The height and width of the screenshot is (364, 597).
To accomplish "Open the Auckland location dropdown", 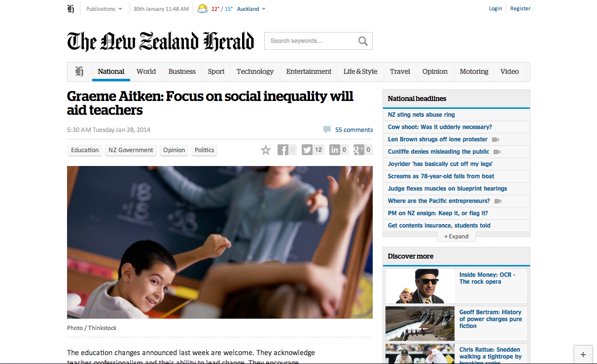I will 251,9.
